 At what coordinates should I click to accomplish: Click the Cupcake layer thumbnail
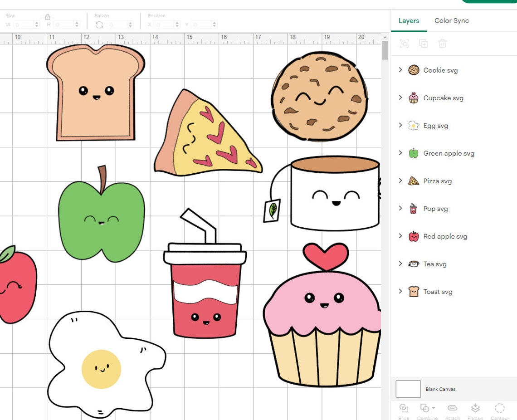pyautogui.click(x=414, y=98)
